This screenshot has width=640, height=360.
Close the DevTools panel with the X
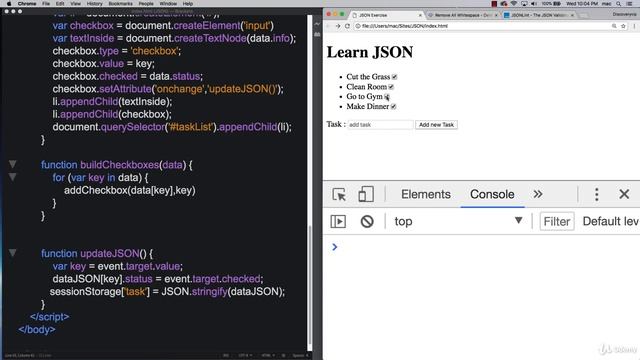pyautogui.click(x=624, y=194)
